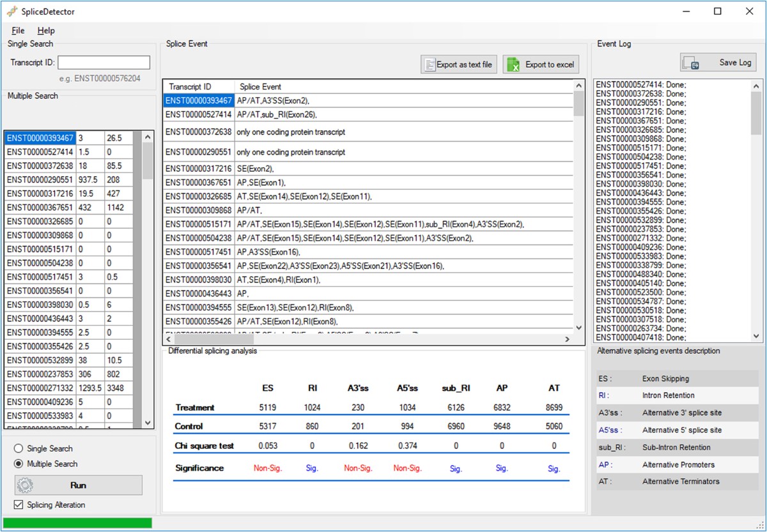Click Chi square test value 0.374
767x532 pixels.
407,445
